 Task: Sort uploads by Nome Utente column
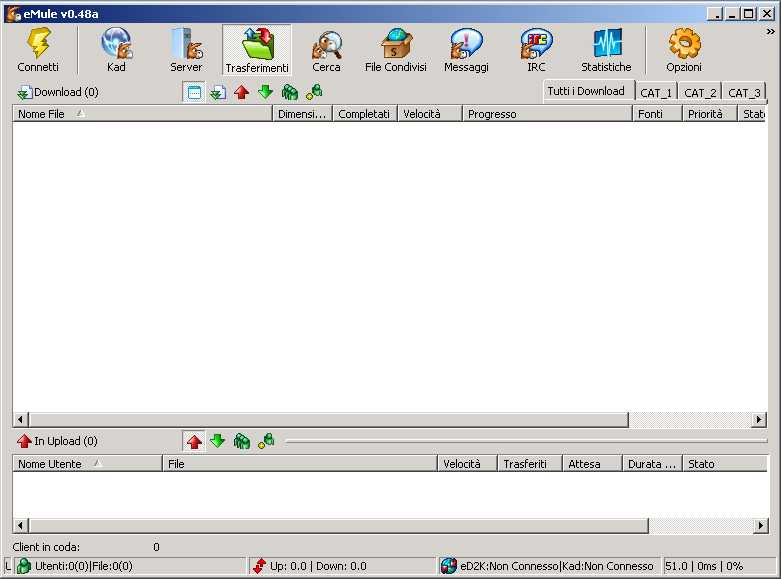coord(87,464)
